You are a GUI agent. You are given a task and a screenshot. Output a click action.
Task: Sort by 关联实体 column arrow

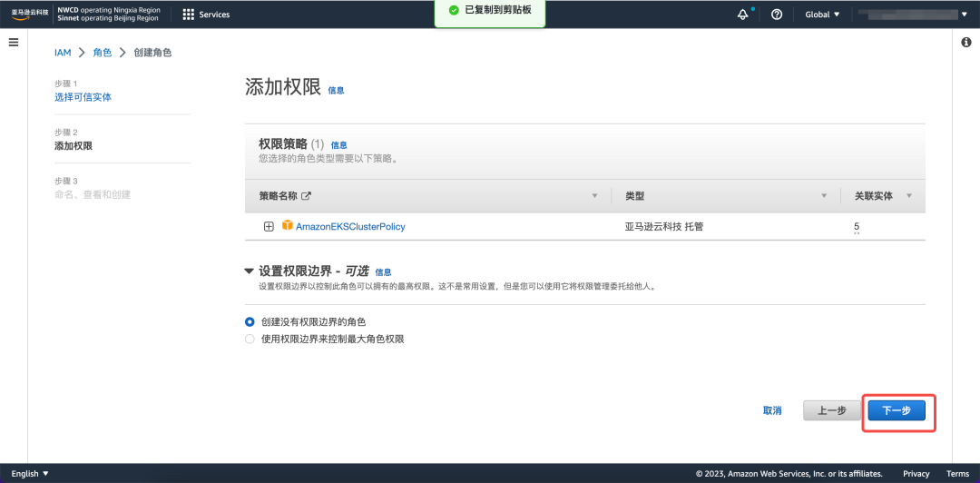point(908,196)
